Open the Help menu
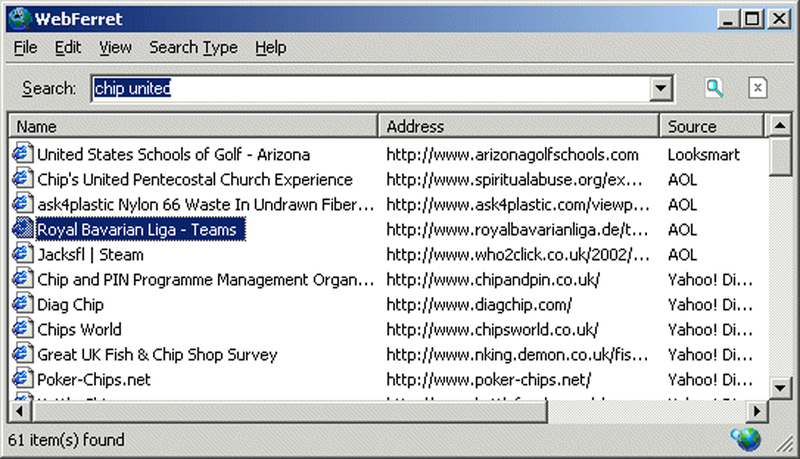This screenshot has height=459, width=800. (270, 47)
